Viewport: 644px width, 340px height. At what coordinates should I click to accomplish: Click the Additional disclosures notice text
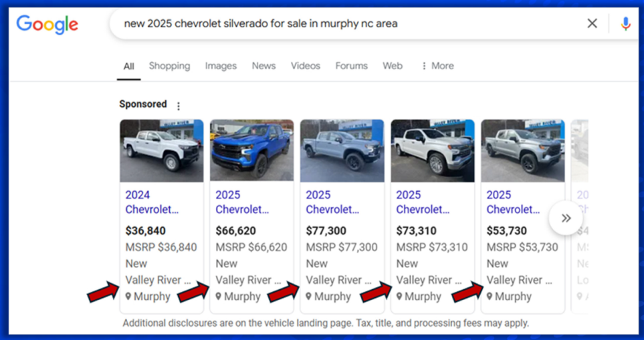(x=326, y=323)
